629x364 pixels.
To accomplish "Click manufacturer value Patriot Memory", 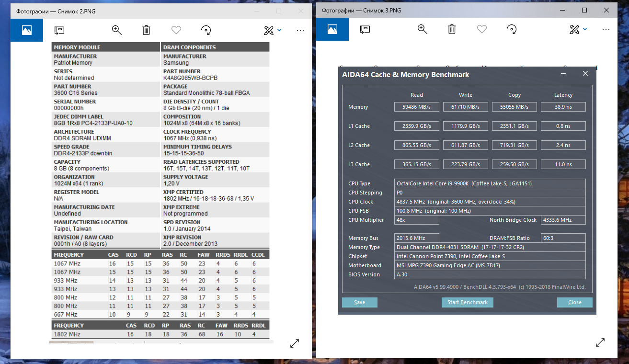I will [x=73, y=63].
